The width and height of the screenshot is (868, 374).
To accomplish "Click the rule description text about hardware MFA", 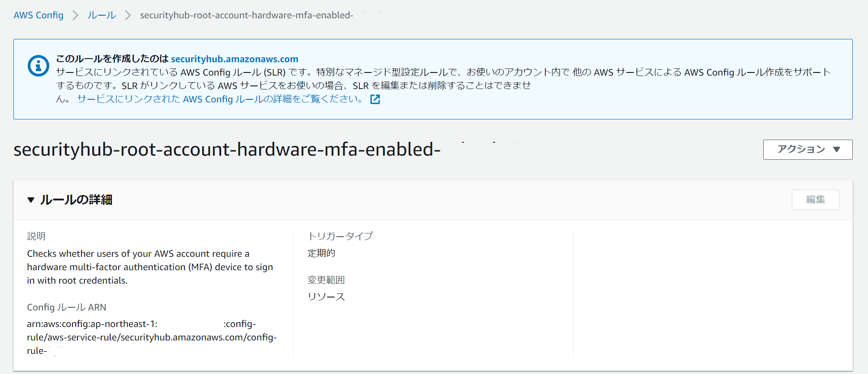I will click(x=150, y=267).
